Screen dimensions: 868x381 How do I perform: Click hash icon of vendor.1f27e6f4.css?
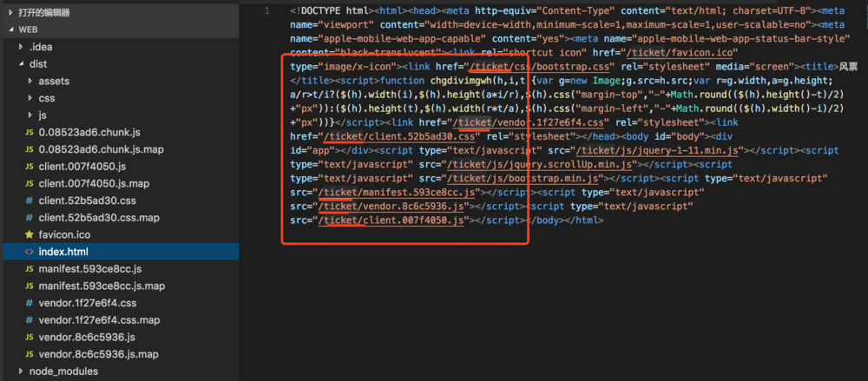(30, 303)
